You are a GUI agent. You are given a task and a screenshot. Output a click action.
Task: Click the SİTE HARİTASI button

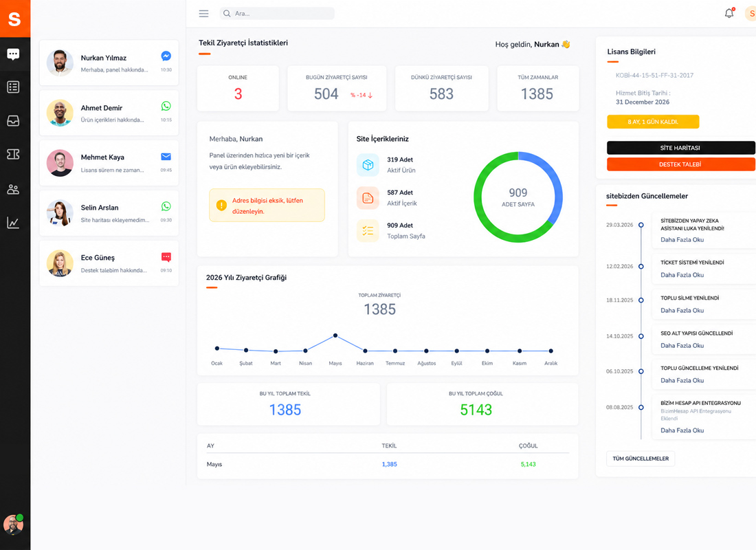(x=680, y=148)
